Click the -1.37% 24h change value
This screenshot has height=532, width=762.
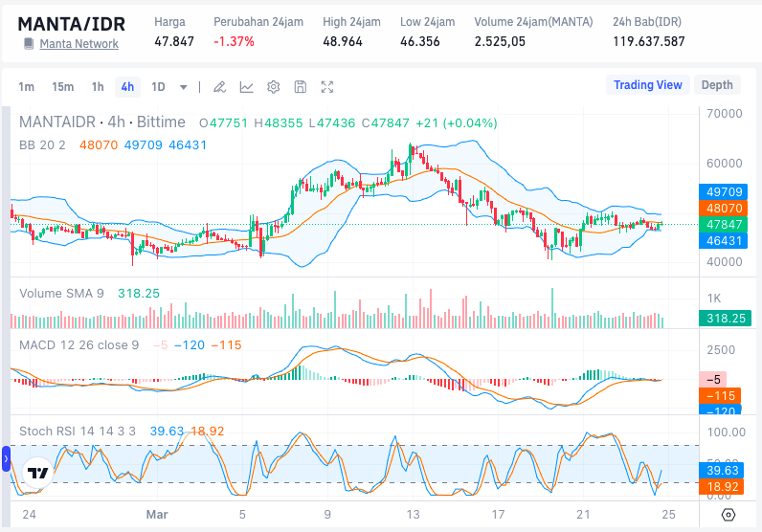234,42
